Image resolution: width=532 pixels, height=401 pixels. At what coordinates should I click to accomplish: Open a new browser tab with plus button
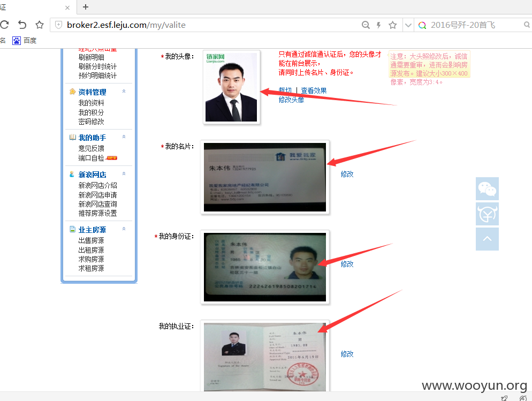click(86, 7)
